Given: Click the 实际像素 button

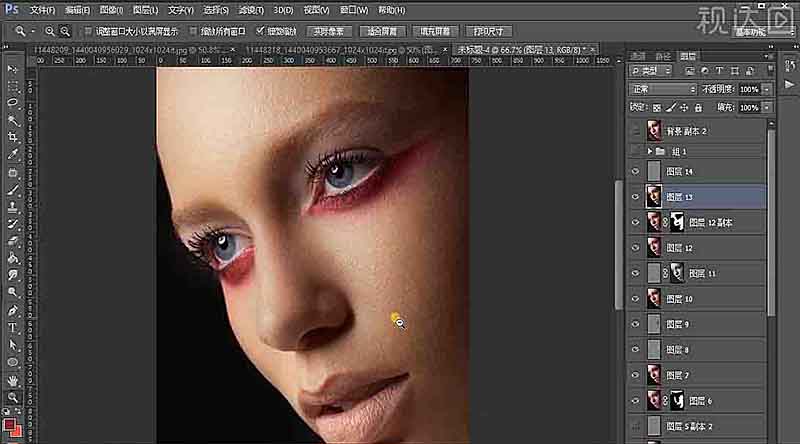Looking at the screenshot, I should (x=329, y=32).
